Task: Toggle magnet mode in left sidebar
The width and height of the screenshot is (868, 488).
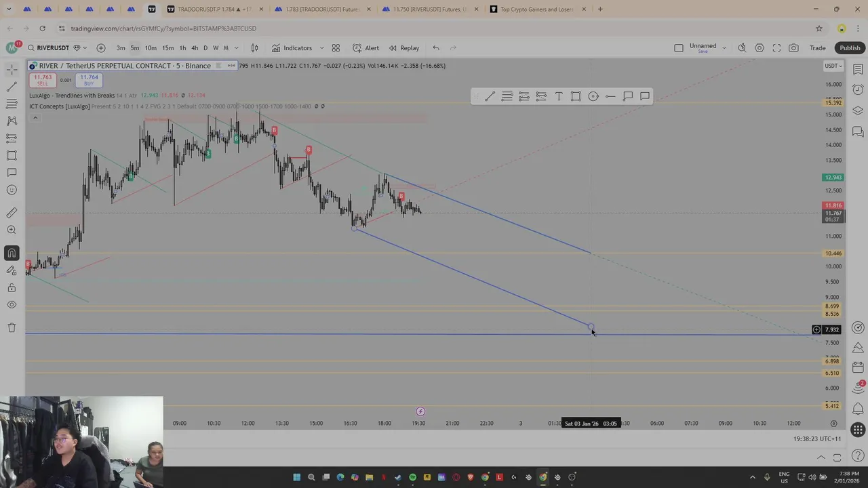Action: 12,253
